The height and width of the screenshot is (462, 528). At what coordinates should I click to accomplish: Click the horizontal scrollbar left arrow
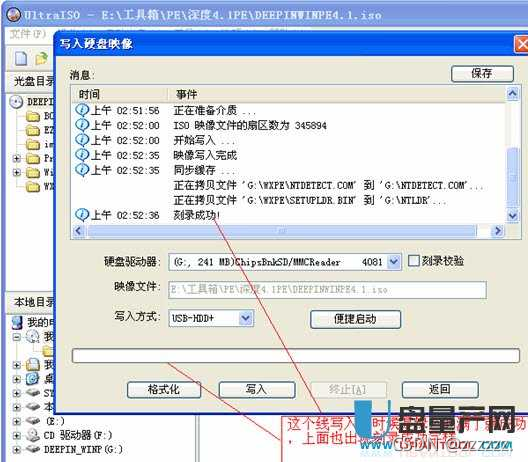tap(79, 231)
